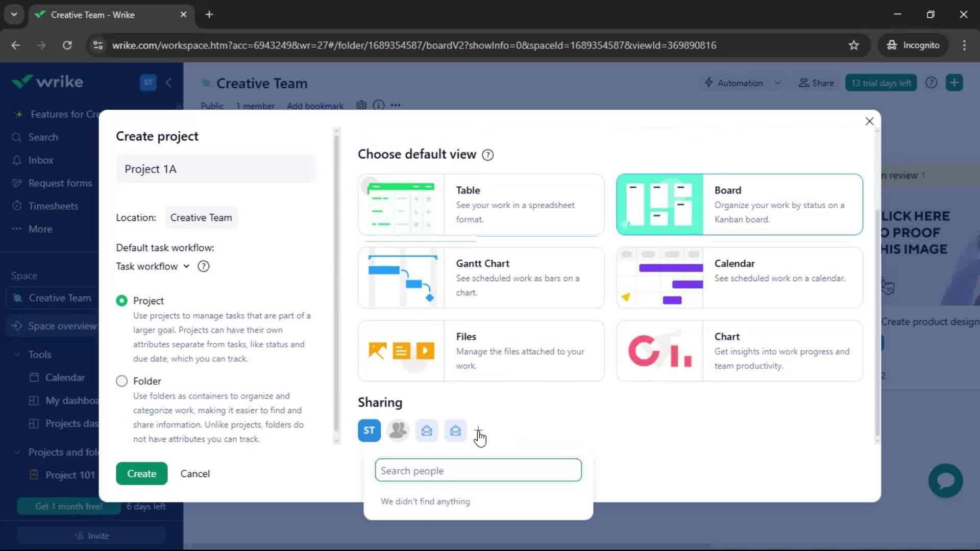Click the grey group avatar in Sharing

398,431
